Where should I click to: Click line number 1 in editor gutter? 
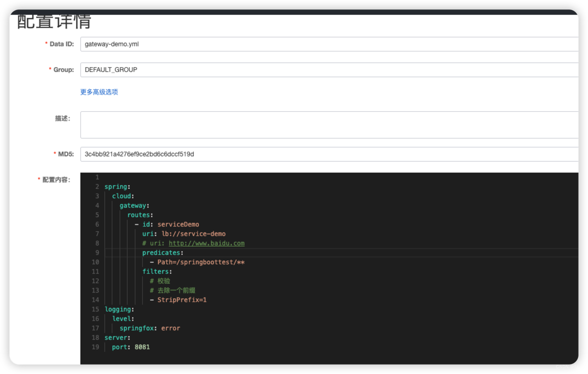click(x=97, y=177)
